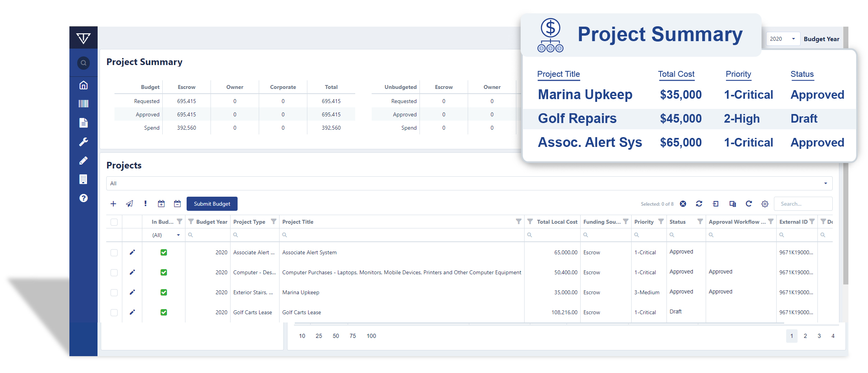Screen dimensions: 868x373
Task: Open the Budget Year 2020 dropdown
Action: click(x=783, y=39)
